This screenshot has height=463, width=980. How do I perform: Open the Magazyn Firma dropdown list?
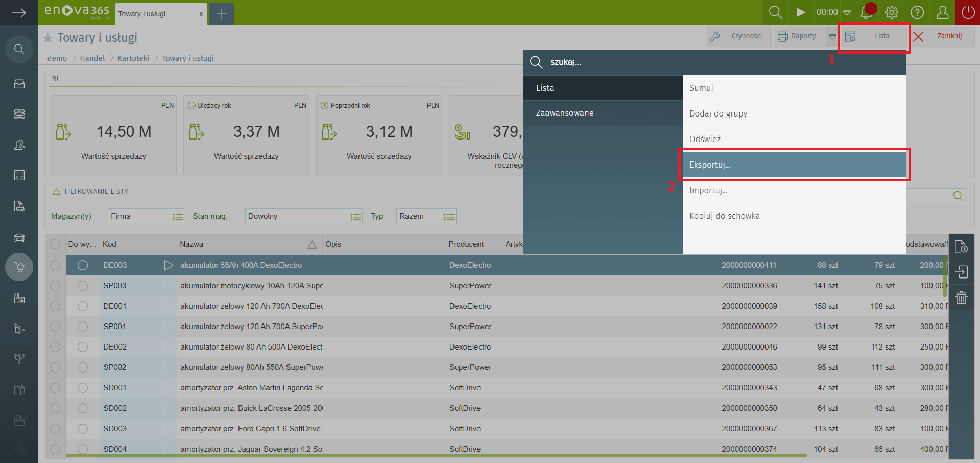(x=178, y=217)
